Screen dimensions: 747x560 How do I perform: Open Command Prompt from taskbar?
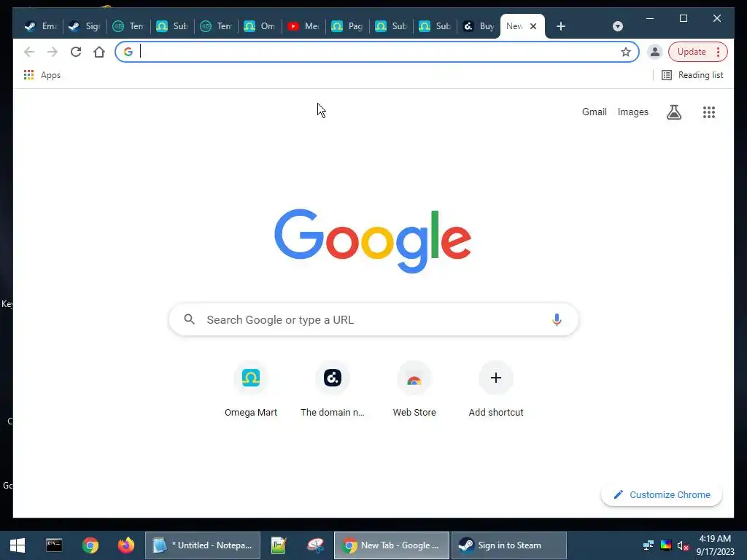[54, 545]
